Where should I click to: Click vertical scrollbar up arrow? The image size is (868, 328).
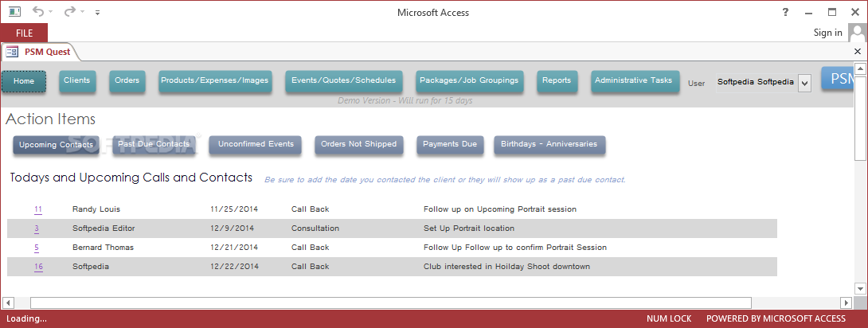860,68
